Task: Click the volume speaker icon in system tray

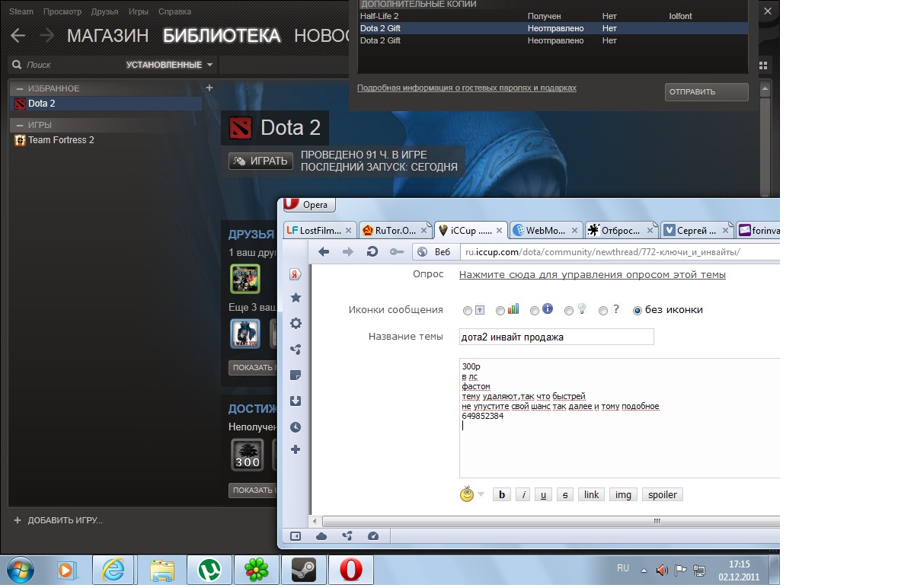Action: pos(662,569)
